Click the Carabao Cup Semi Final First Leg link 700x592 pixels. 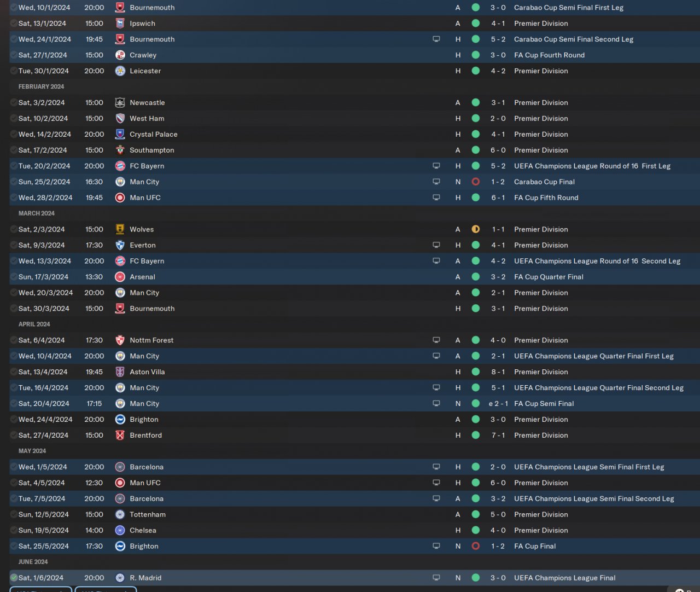[x=568, y=8]
